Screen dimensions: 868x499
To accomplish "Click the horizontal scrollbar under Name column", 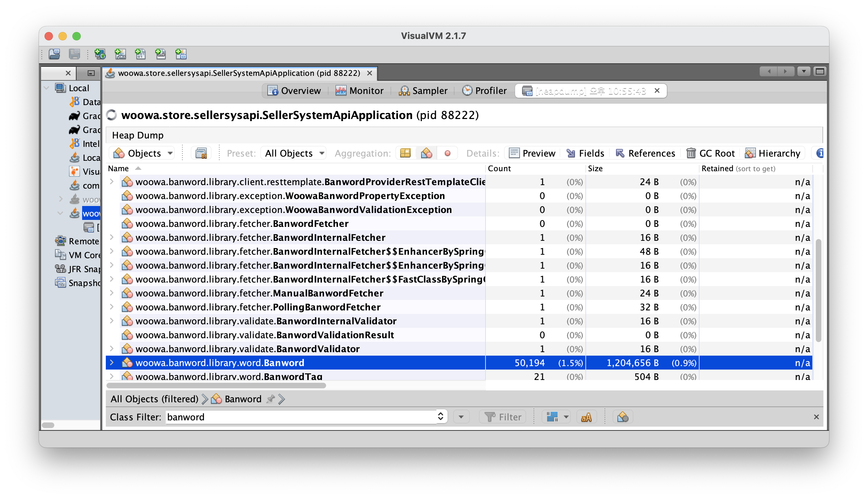I will tap(216, 386).
